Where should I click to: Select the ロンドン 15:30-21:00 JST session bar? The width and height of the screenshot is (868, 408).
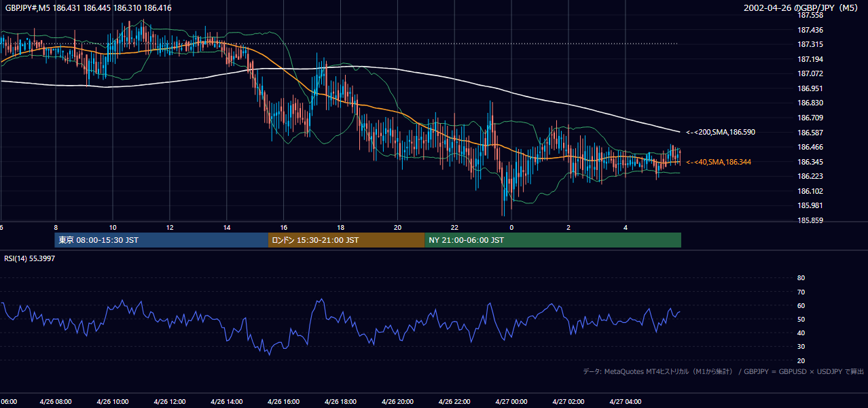(346, 240)
